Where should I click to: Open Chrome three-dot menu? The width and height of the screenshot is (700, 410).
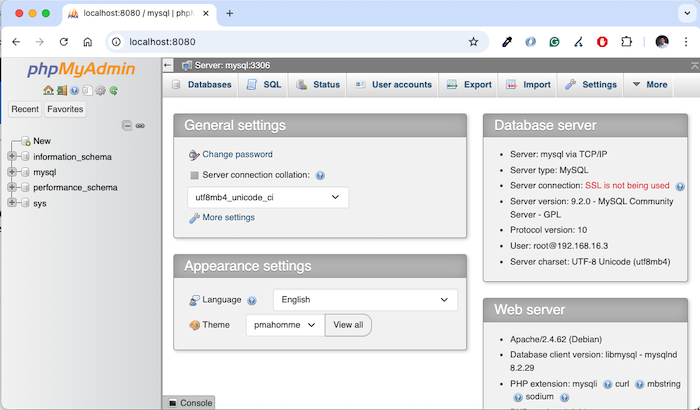coord(686,42)
